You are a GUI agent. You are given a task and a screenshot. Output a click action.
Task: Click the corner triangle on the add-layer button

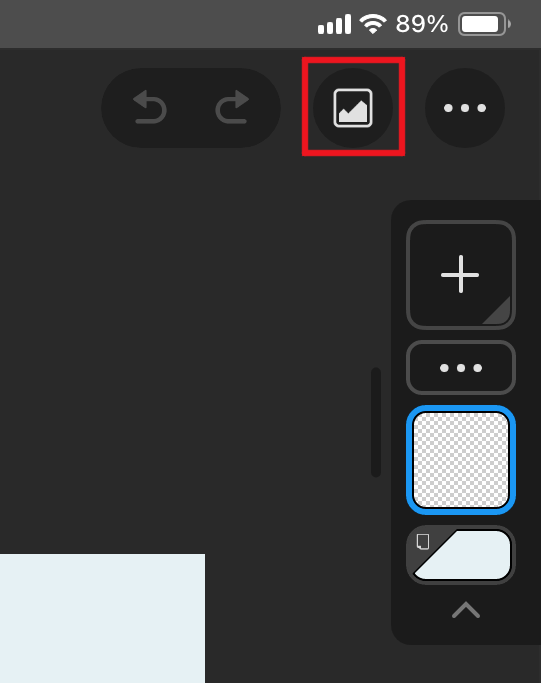coord(499,312)
